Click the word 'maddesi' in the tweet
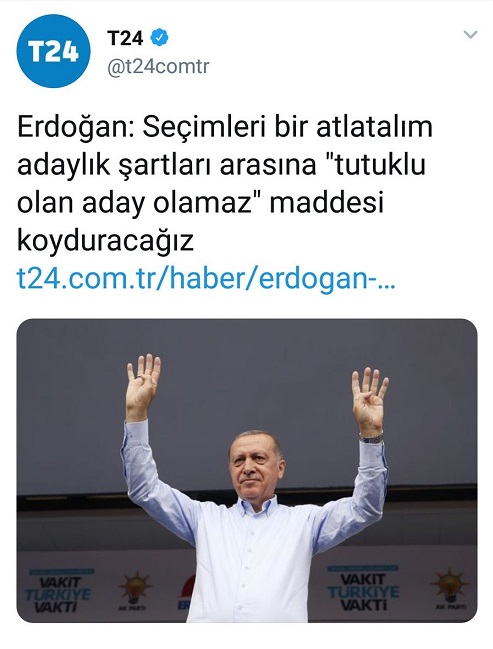 pos(327,203)
